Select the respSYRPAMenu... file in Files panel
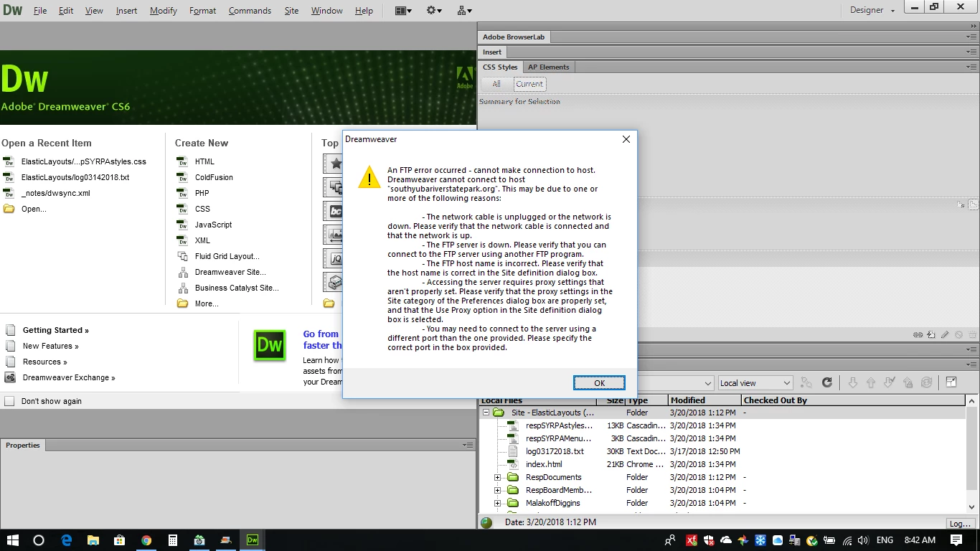The image size is (980, 551). click(x=558, y=438)
